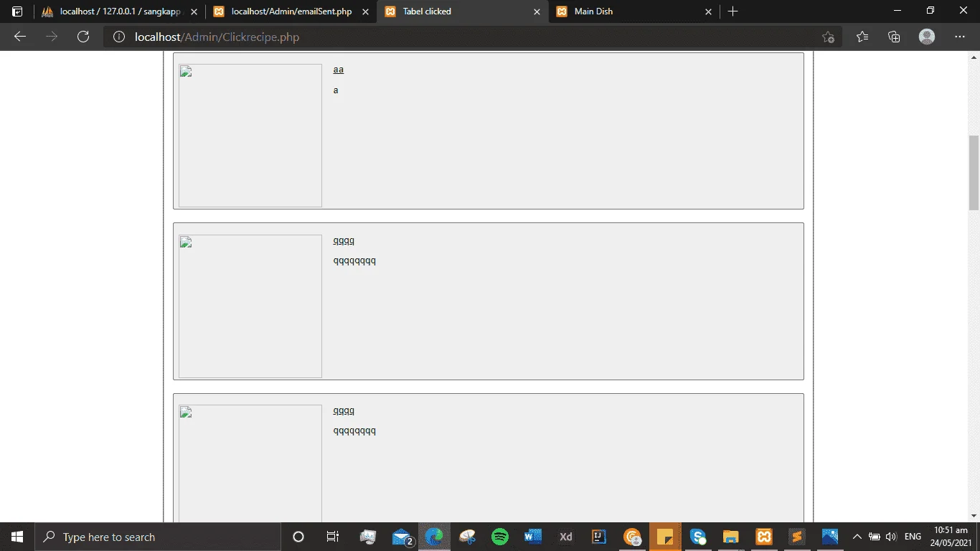Open File Explorer from taskbar
980x551 pixels.
[x=731, y=537]
